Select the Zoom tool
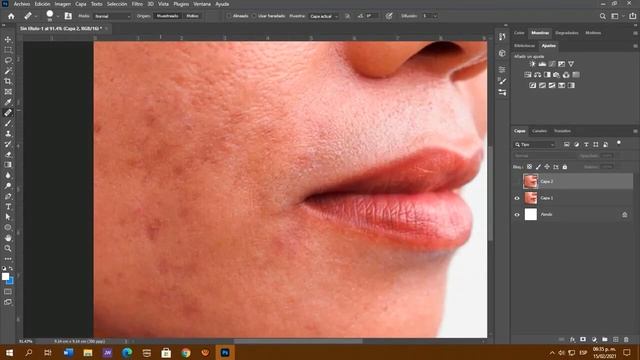This screenshot has width=640, height=360. (x=8, y=248)
